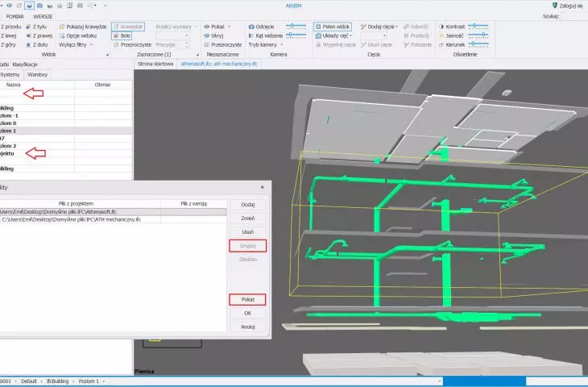
Task: Click the Z prawej view icon
Action: click(28, 35)
